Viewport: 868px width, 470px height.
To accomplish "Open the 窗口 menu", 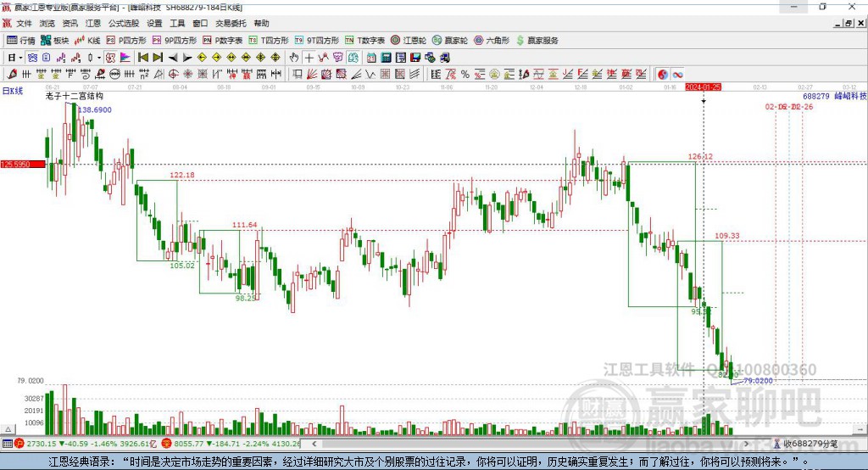I will click(x=200, y=23).
